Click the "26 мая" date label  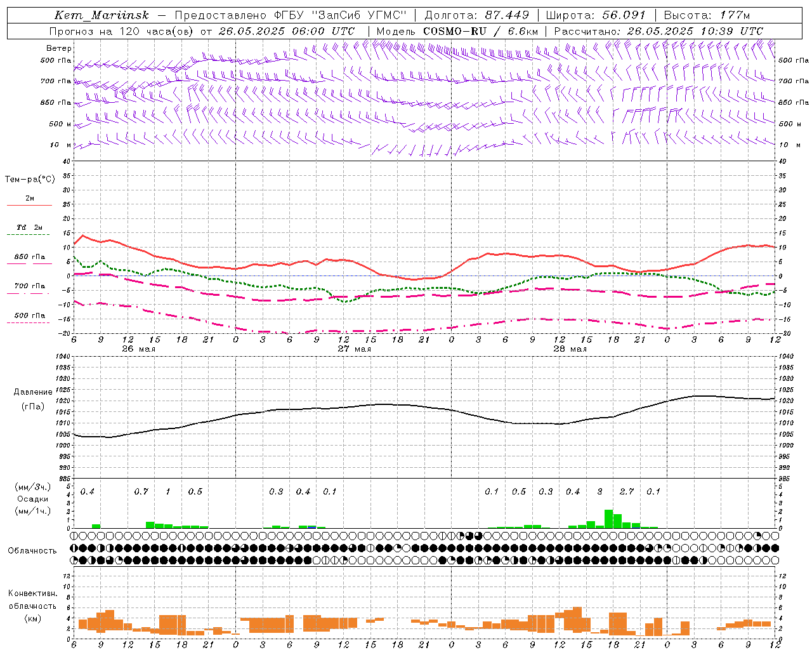click(x=139, y=349)
